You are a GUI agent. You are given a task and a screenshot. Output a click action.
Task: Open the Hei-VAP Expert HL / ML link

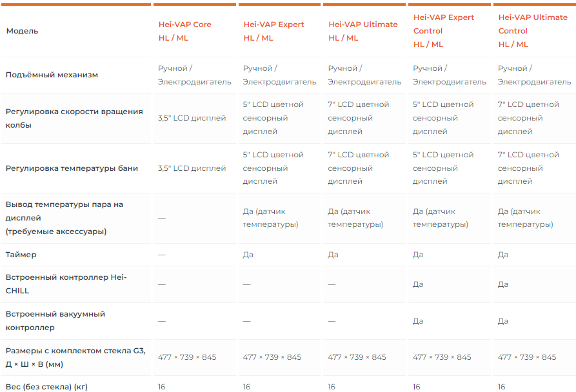[273, 31]
